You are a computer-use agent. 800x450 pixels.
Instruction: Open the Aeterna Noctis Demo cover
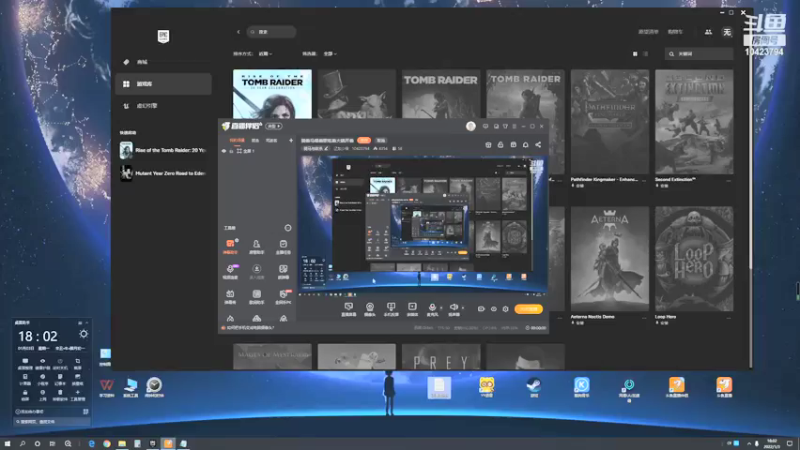610,259
